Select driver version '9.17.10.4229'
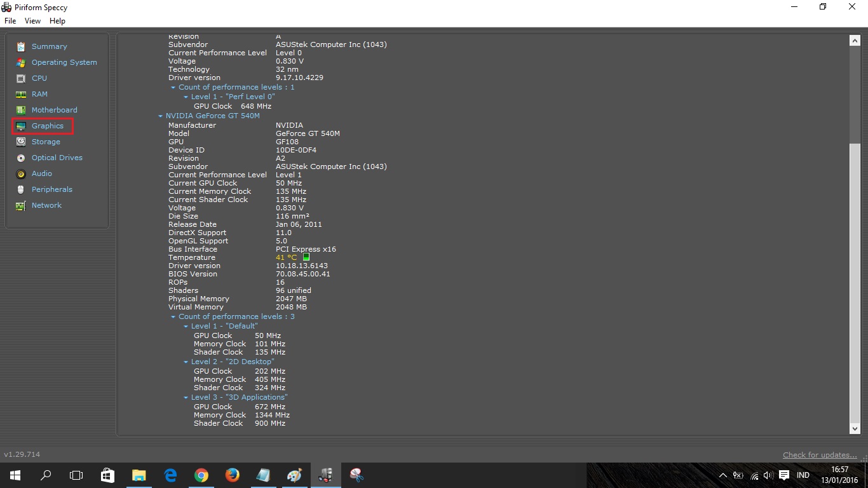The width and height of the screenshot is (868, 488). pos(299,78)
